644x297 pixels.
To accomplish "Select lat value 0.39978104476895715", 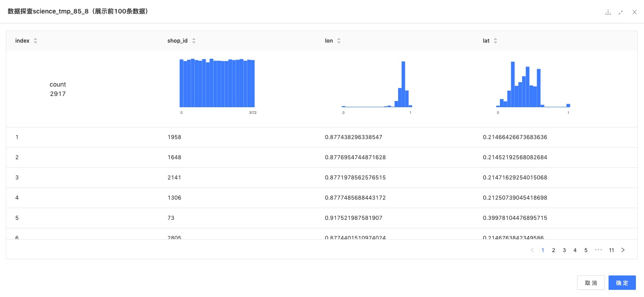I will click(x=515, y=218).
